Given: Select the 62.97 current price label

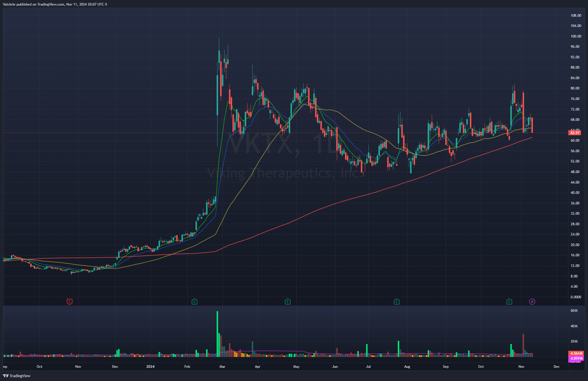Looking at the screenshot, I should coord(575,133).
